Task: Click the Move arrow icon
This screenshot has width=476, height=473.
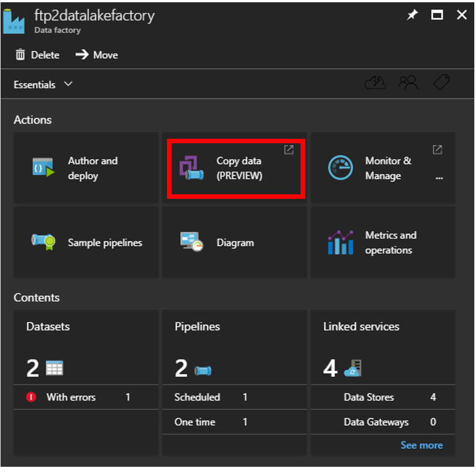Action: coord(82,55)
